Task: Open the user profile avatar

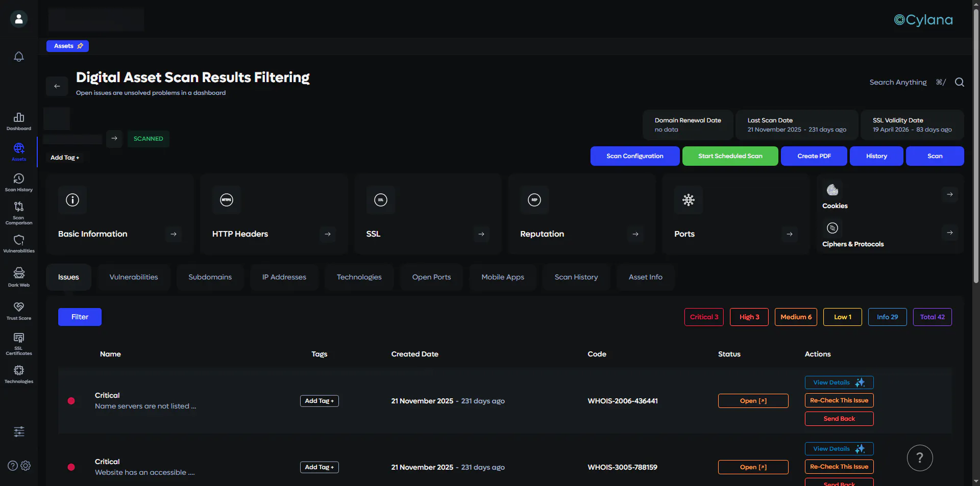Action: click(x=19, y=19)
